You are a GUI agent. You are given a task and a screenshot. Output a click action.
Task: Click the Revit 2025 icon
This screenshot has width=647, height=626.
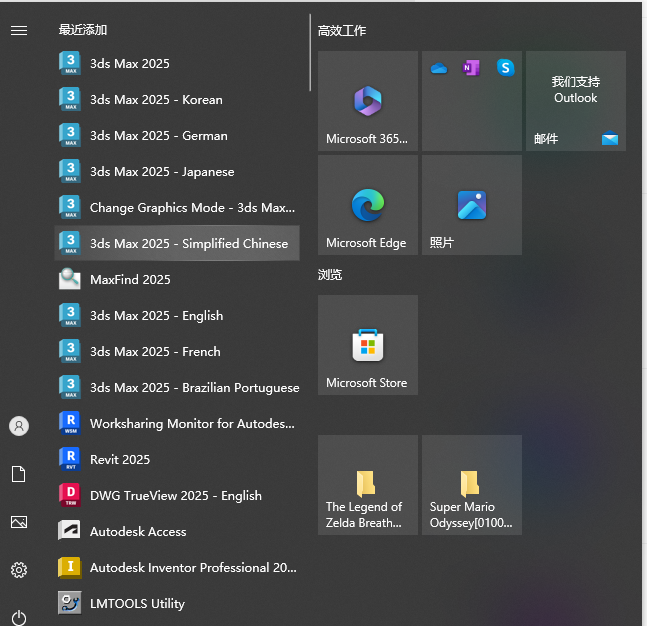tap(70, 459)
